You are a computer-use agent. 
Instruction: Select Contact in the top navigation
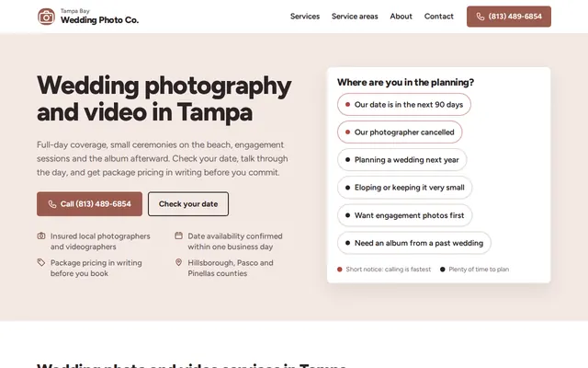[x=439, y=17]
